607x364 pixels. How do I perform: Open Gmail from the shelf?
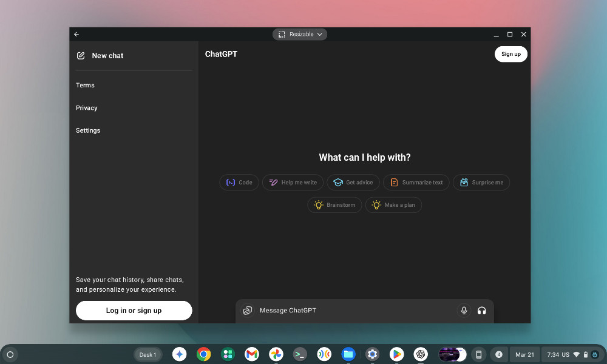[252, 354]
